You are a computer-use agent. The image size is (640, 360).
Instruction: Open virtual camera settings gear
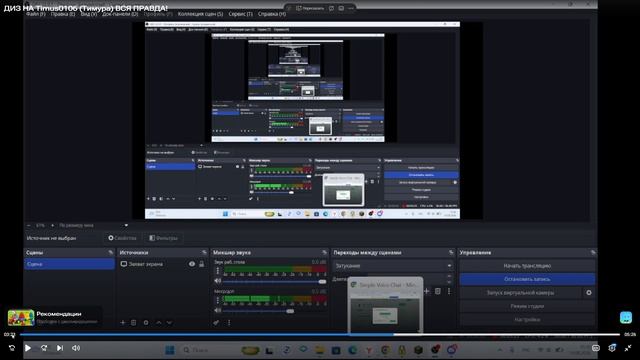(x=589, y=293)
